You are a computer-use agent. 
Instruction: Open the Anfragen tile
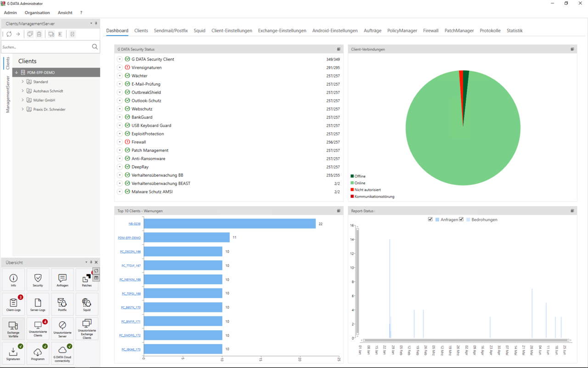tap(62, 280)
